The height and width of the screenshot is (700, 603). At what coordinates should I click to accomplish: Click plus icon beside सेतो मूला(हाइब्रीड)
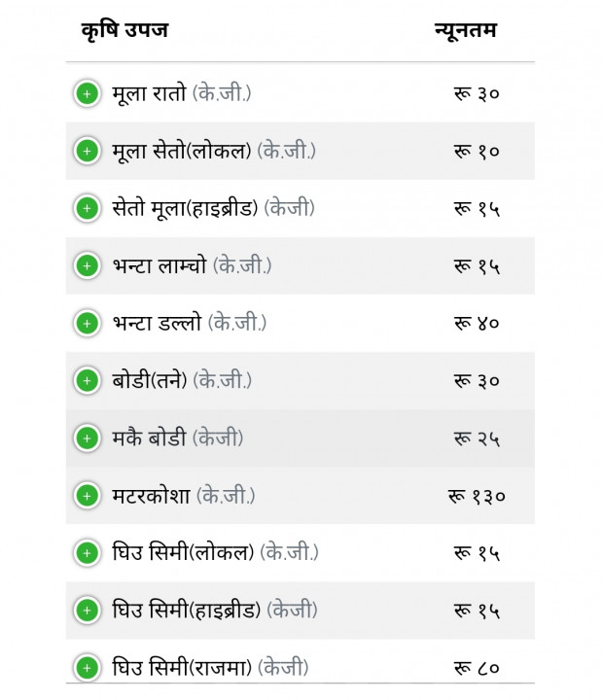tap(88, 208)
